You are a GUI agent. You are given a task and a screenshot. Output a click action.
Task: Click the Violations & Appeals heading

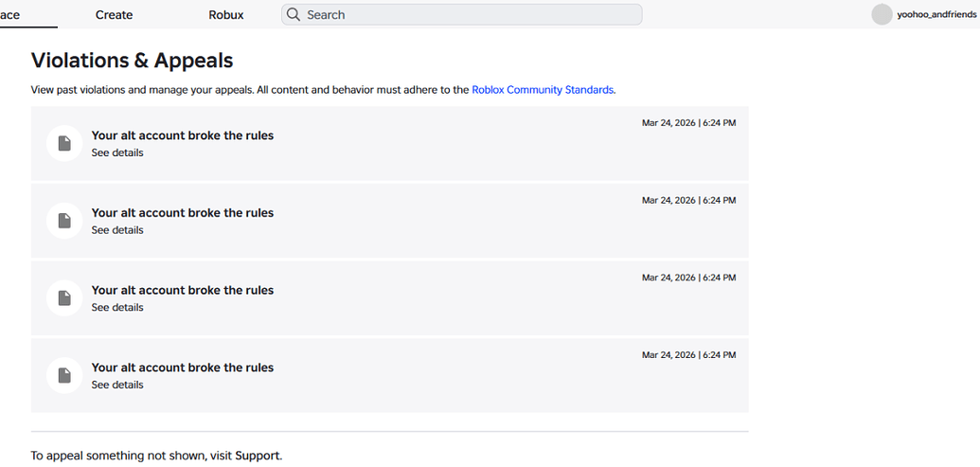pyautogui.click(x=132, y=60)
